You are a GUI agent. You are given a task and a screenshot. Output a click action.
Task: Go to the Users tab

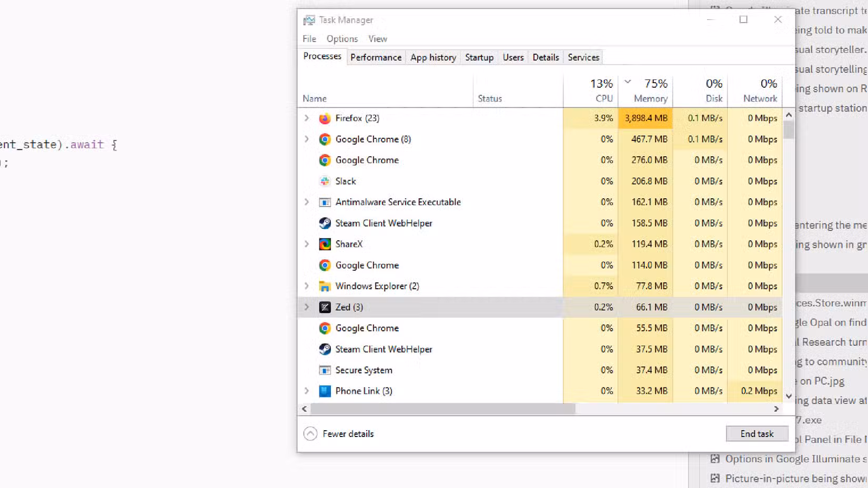[x=513, y=57]
